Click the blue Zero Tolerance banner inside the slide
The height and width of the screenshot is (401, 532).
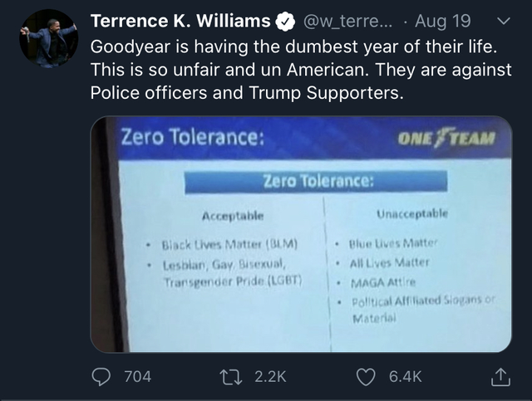[x=318, y=180]
